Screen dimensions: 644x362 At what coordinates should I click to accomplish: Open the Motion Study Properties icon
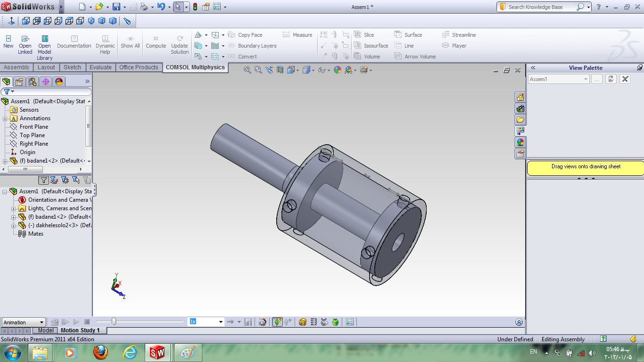pyautogui.click(x=349, y=322)
